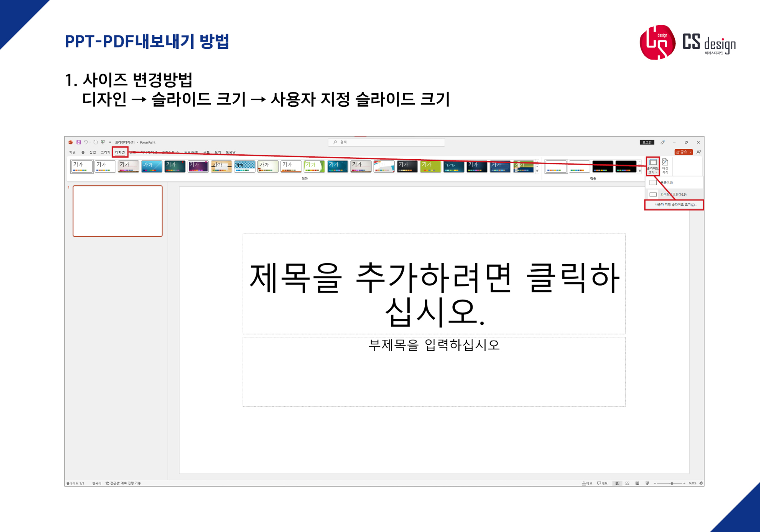Open the 파일 tab
Image resolution: width=760 pixels, height=532 pixels.
point(72,152)
